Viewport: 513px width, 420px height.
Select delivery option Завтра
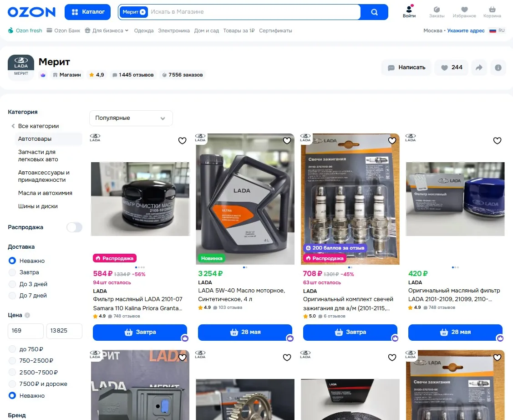[x=12, y=272]
